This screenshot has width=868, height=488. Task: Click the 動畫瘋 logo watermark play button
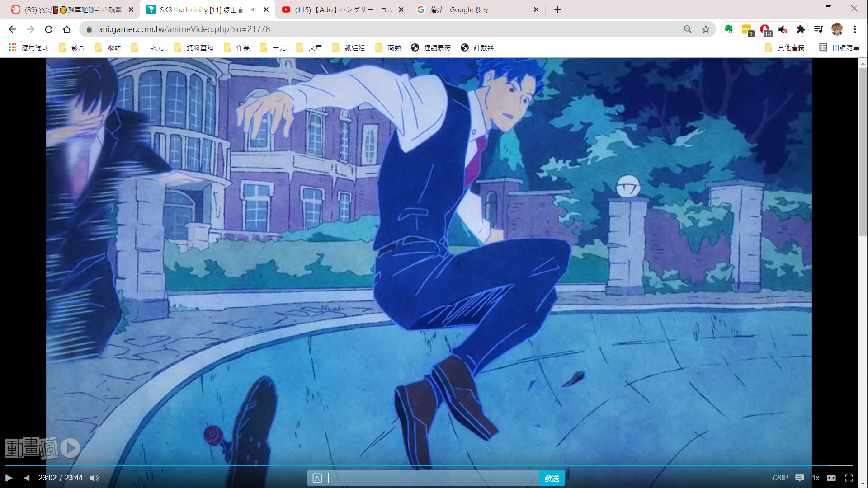click(x=70, y=448)
